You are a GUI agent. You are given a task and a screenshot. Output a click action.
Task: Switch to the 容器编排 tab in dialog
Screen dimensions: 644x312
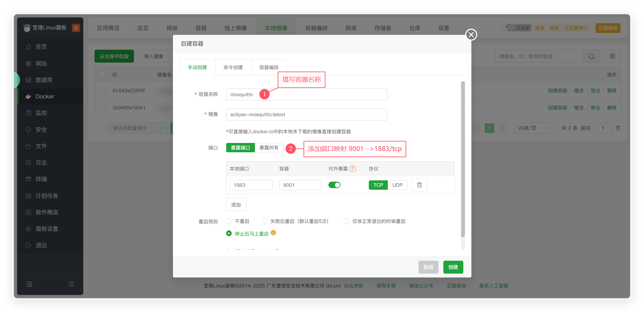269,67
